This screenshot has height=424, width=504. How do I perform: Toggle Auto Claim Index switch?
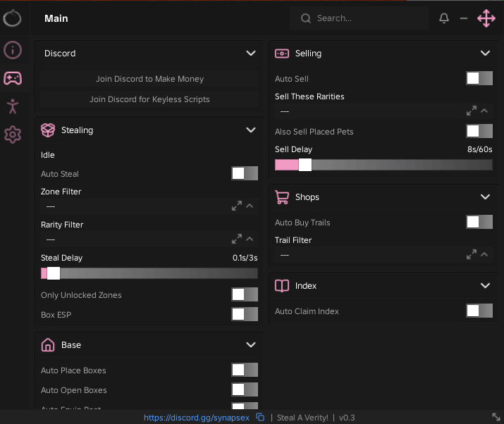(x=479, y=311)
